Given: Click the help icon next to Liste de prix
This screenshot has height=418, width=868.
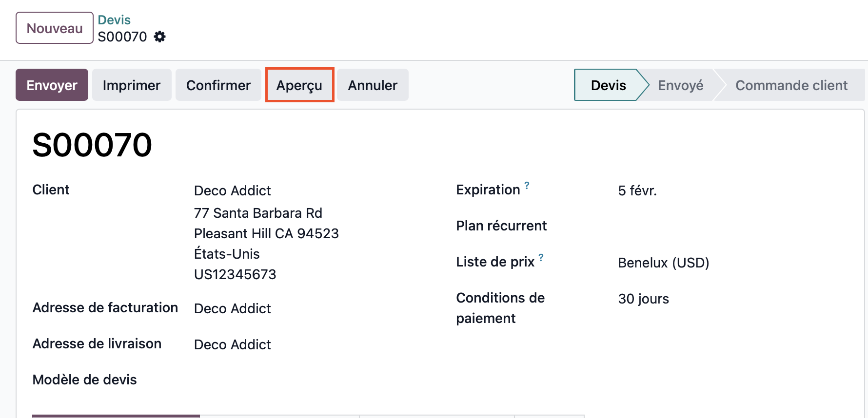Looking at the screenshot, I should pyautogui.click(x=541, y=257).
